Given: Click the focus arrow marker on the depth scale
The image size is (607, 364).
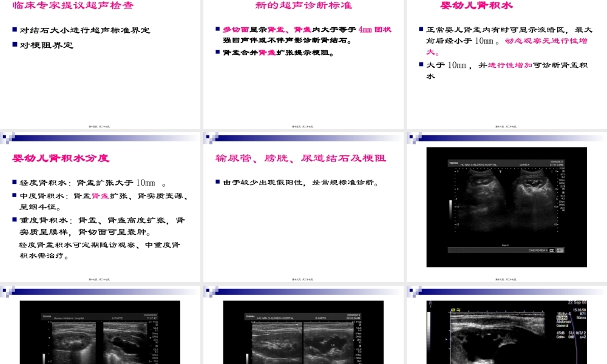Looking at the screenshot, I should point(456,199).
